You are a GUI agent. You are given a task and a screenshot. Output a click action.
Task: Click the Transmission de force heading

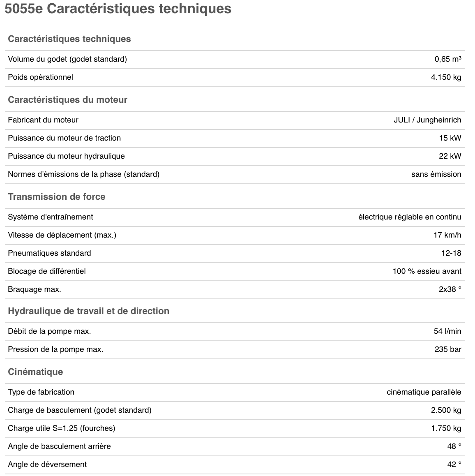[56, 197]
